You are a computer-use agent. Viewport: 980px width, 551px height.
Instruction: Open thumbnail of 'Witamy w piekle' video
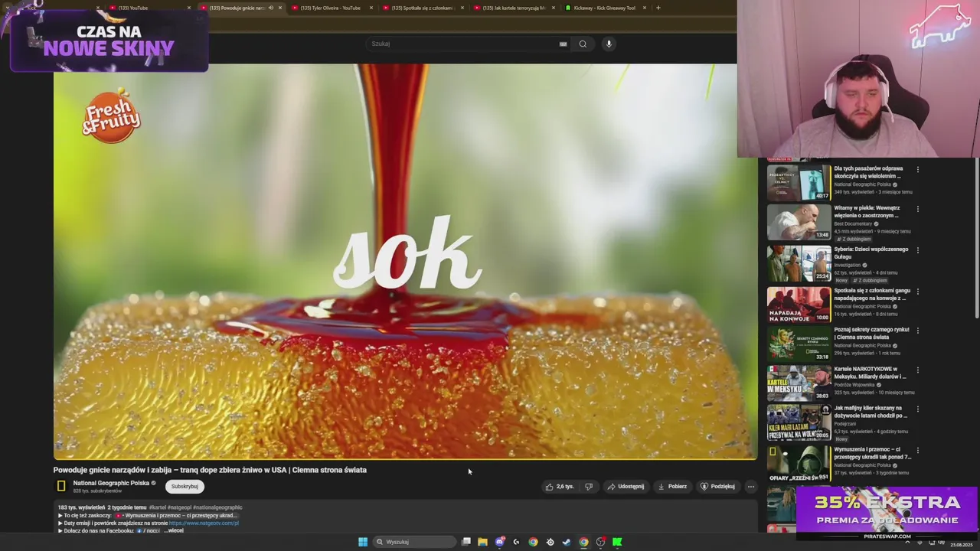point(799,222)
